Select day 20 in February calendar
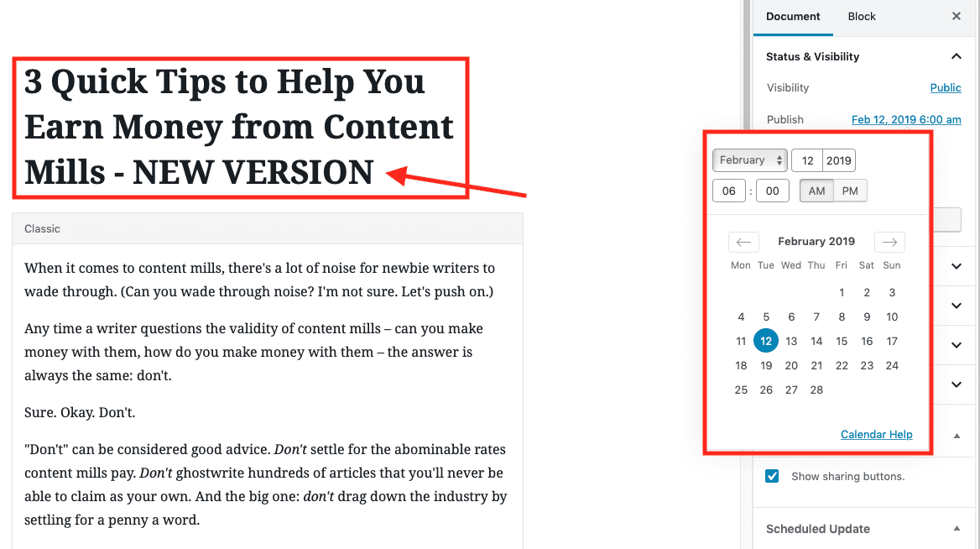Image resolution: width=980 pixels, height=549 pixels. (791, 365)
